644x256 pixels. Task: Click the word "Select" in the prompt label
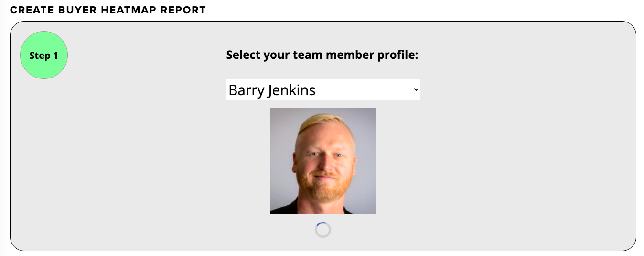click(243, 55)
